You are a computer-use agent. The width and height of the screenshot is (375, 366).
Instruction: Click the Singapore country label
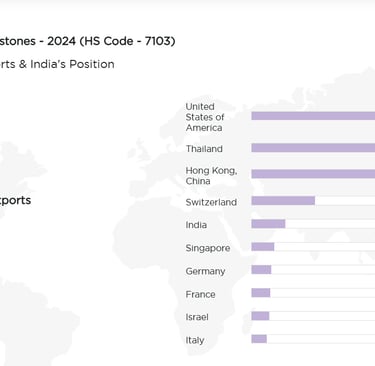click(x=208, y=248)
